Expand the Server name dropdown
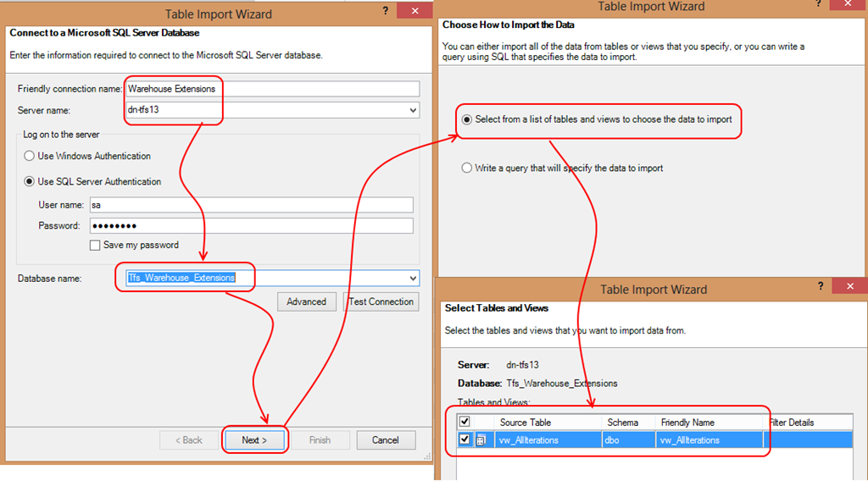 413,110
